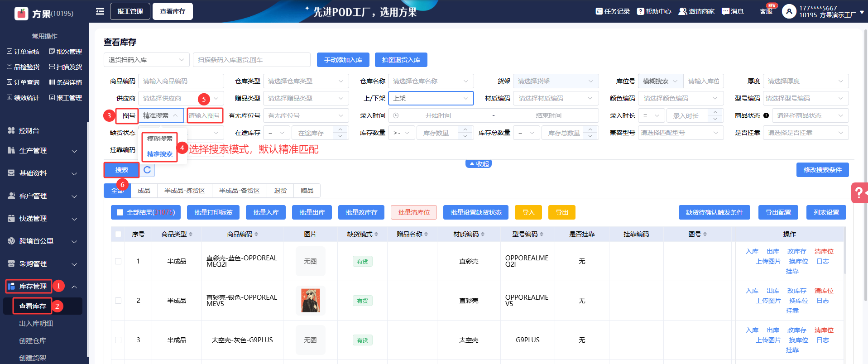
Task: Click the 导出 export button
Action: click(561, 212)
